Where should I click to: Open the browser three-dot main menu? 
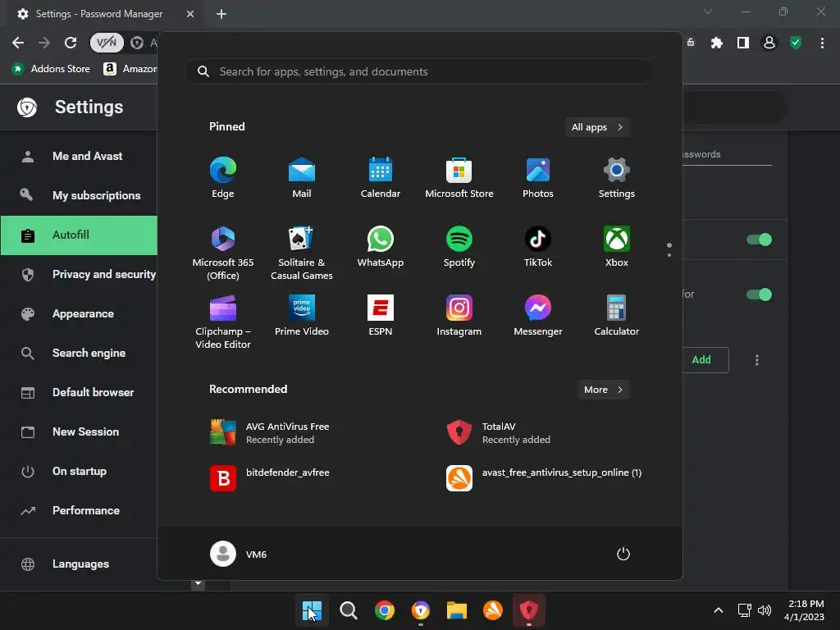click(822, 43)
